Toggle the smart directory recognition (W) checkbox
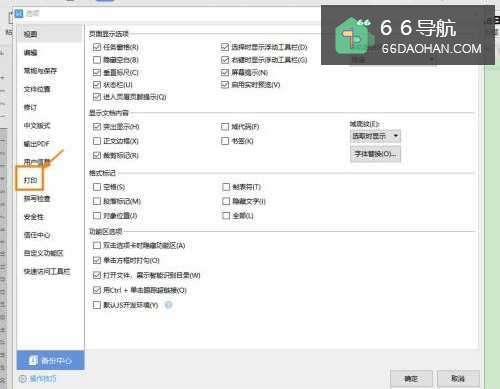Viewport: 500px width, 389px height. point(97,275)
